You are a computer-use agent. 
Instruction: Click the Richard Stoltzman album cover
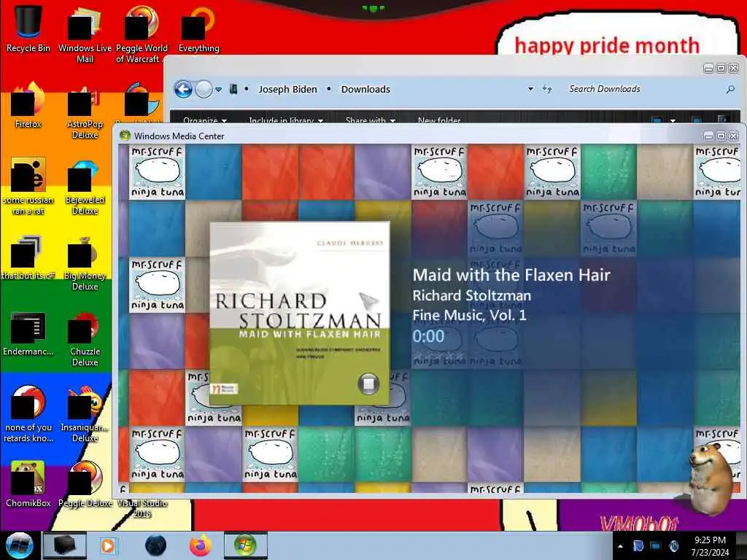point(300,314)
